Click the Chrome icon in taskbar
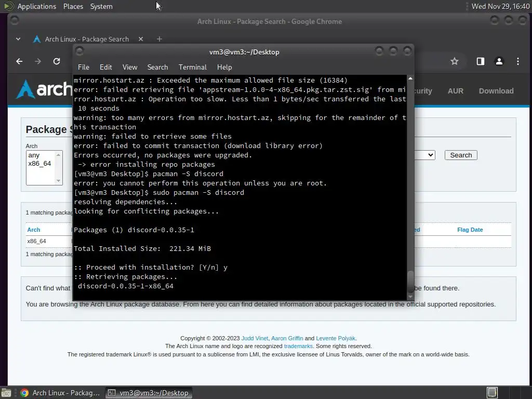 (x=24, y=393)
